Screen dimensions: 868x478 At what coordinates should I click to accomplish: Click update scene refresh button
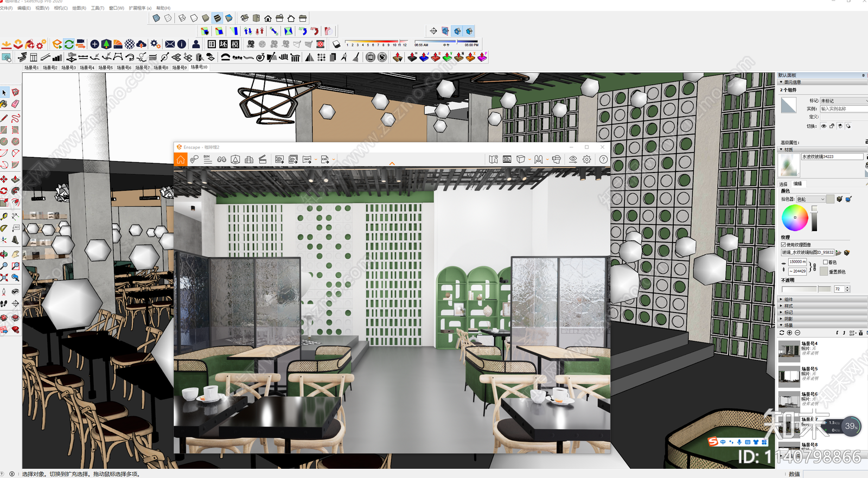[782, 333]
